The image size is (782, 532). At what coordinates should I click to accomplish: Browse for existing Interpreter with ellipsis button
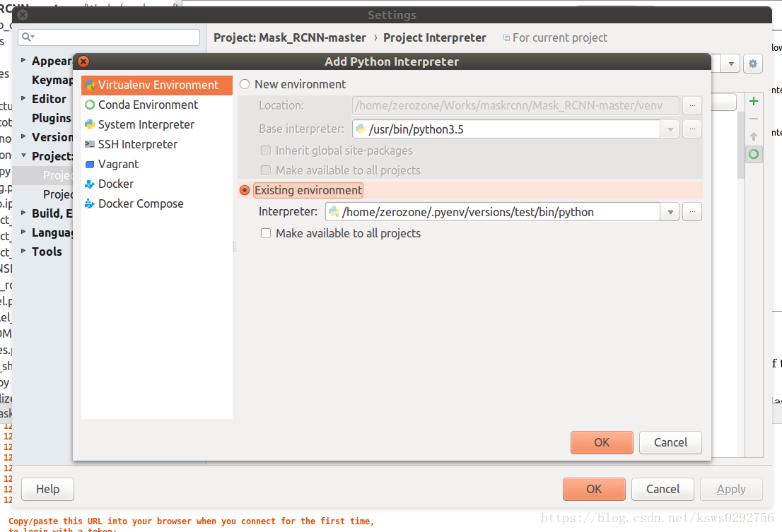pyautogui.click(x=692, y=212)
